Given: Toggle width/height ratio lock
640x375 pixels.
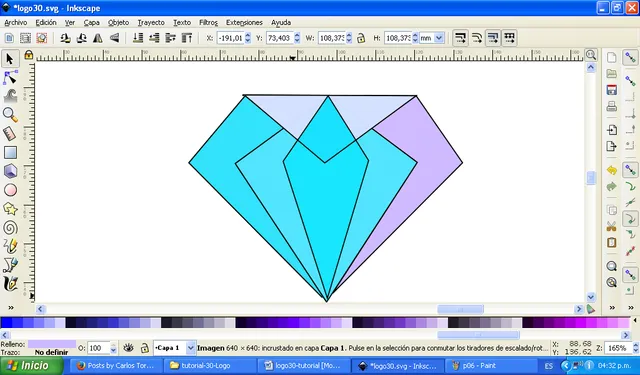Looking at the screenshot, I should point(361,38).
